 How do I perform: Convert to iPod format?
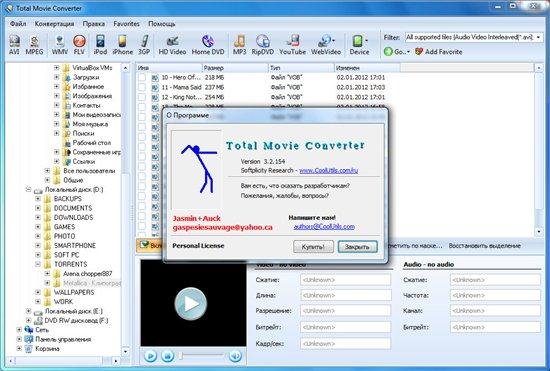[100, 45]
